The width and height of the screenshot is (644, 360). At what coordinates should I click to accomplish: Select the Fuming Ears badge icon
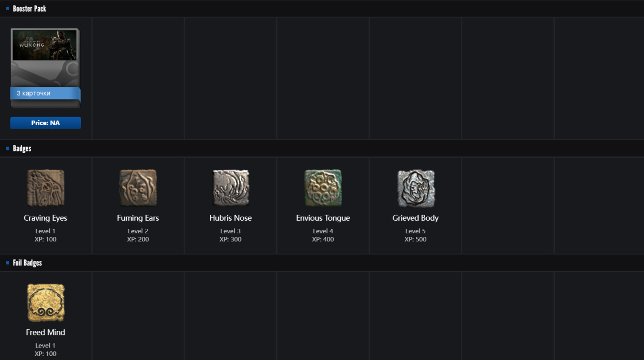138,188
